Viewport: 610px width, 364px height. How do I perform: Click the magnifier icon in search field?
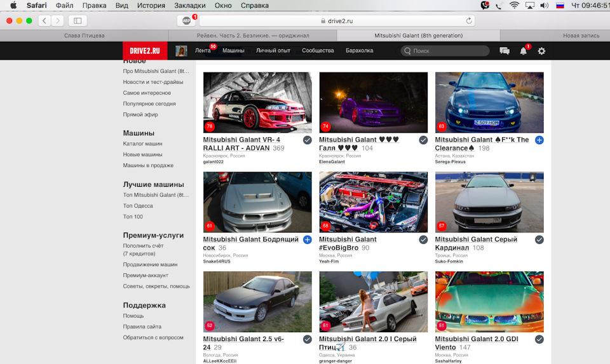(x=407, y=51)
